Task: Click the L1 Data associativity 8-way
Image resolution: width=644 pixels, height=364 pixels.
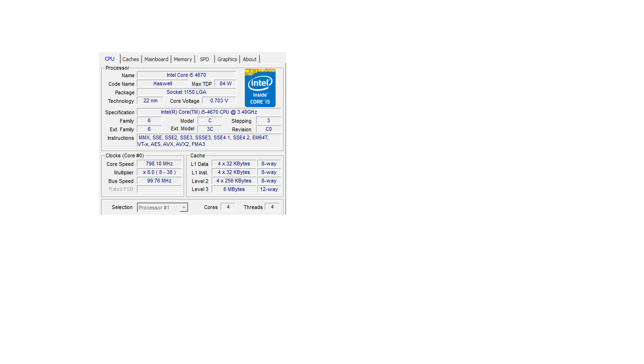Action: [x=269, y=164]
